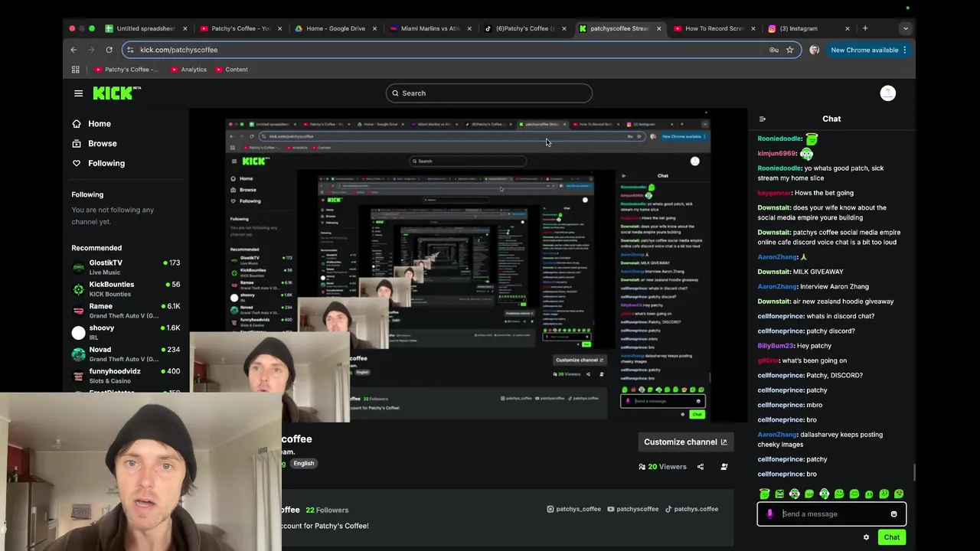Click the Ramee channel avatar
The height and width of the screenshot is (551, 980).
[78, 311]
